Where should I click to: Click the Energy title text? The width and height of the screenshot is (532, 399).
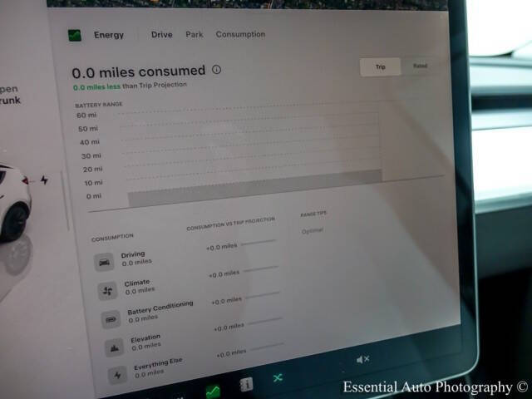pos(109,35)
